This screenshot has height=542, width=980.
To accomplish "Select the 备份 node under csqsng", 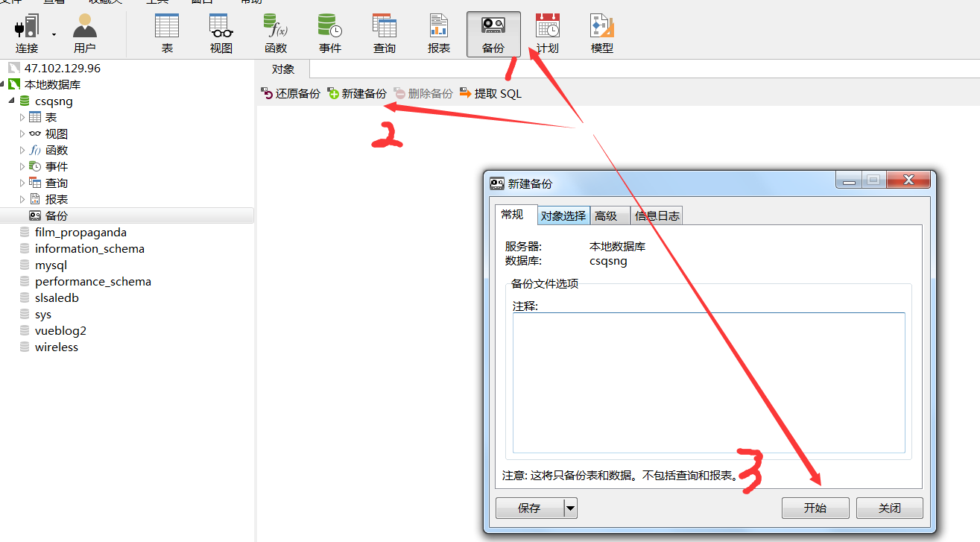I will (x=57, y=215).
